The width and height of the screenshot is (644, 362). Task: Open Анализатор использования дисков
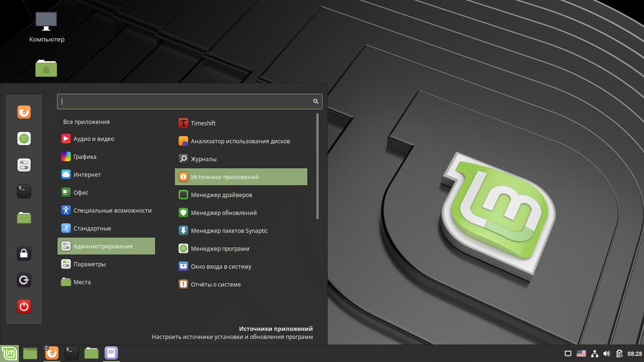pos(241,141)
